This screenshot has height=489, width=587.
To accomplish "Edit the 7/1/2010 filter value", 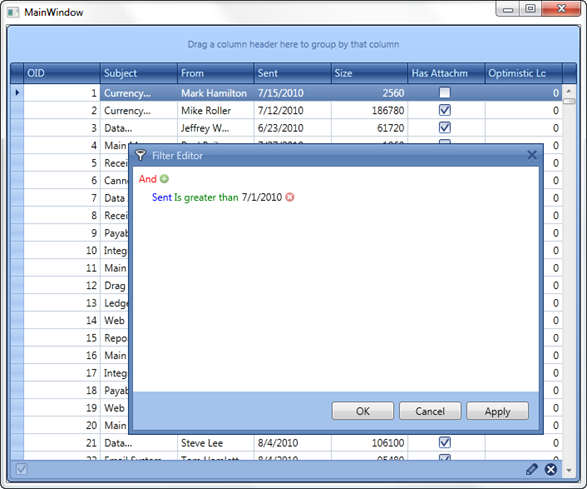I will 262,197.
